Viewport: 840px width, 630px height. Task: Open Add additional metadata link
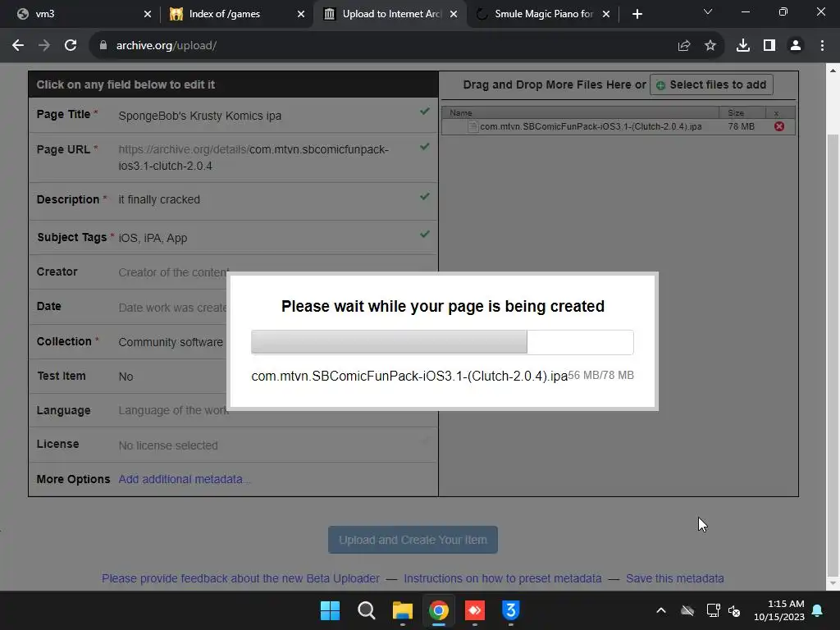coord(184,479)
